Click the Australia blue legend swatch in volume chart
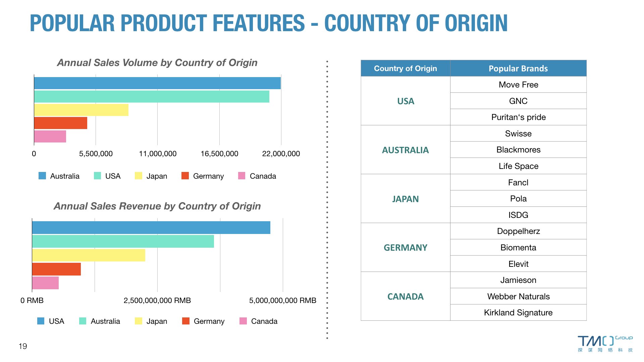Screen dimensions: 644x362 (42, 176)
